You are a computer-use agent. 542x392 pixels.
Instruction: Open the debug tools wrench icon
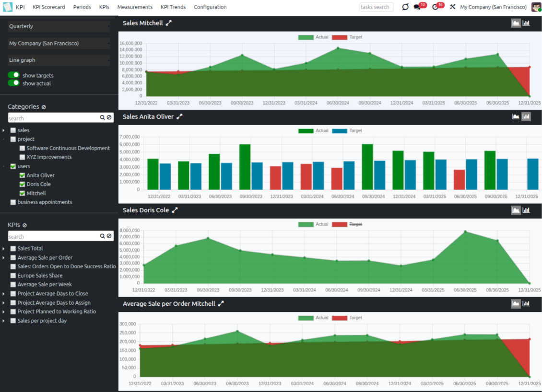pyautogui.click(x=452, y=7)
